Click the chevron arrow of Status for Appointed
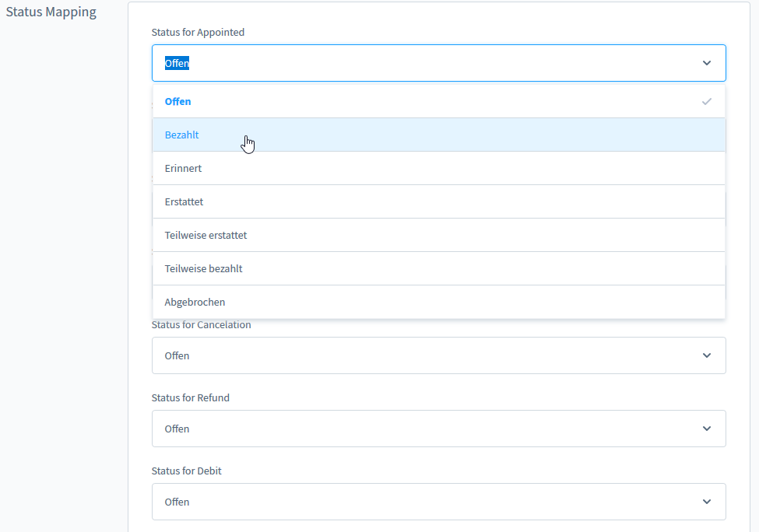The height and width of the screenshot is (532, 759). coord(707,63)
